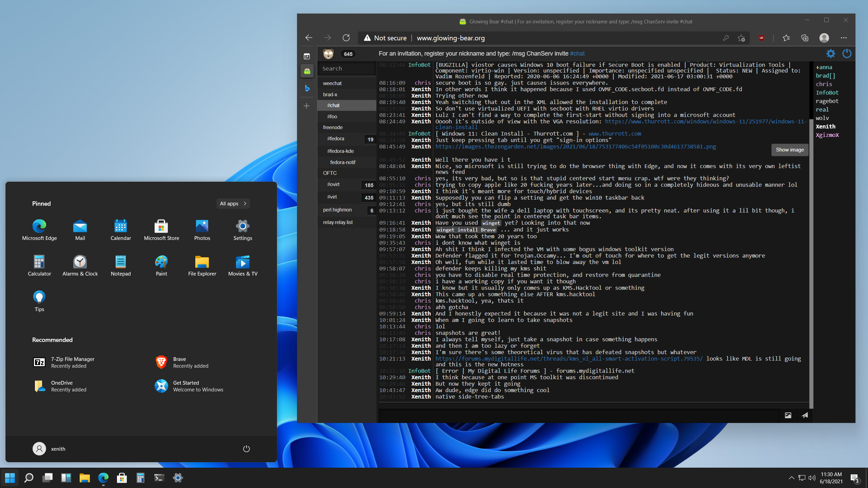Select the relay.relay.list buffer
The height and width of the screenshot is (488, 868).
347,222
